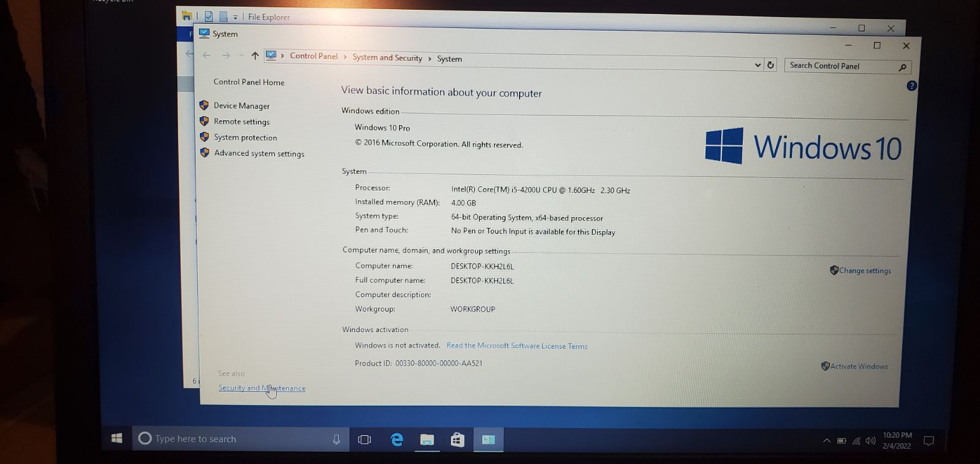Click DESKTOP-KKH2L6L computer name value
Viewport: 980px width, 464px height.
coord(482,267)
